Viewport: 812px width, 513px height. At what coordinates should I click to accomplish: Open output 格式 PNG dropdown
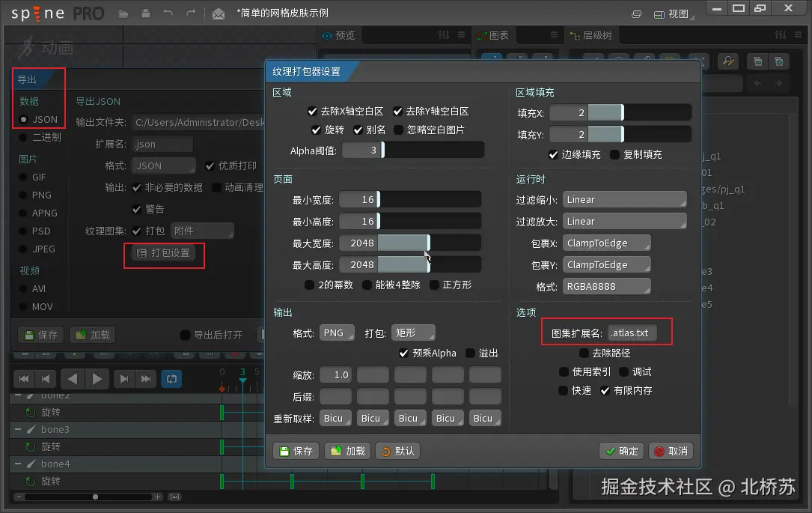click(337, 333)
